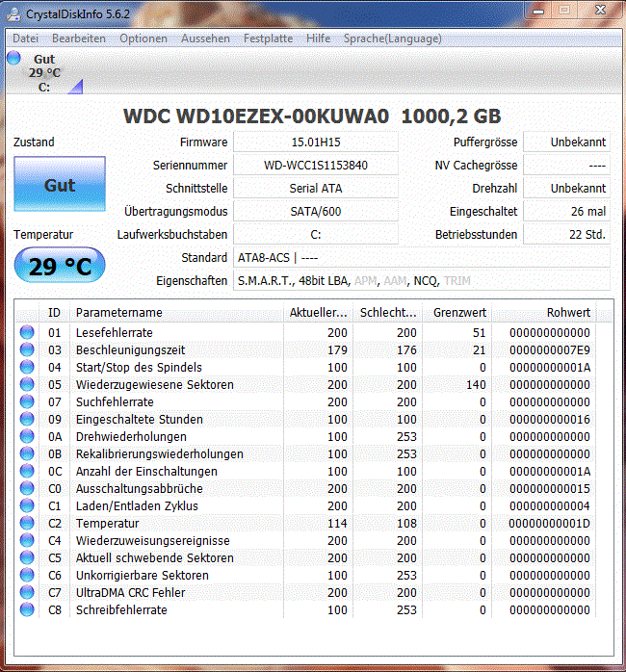This screenshot has width=626, height=672.
Task: Click the status orb for Drehwiederholungen row
Action: click(27, 436)
